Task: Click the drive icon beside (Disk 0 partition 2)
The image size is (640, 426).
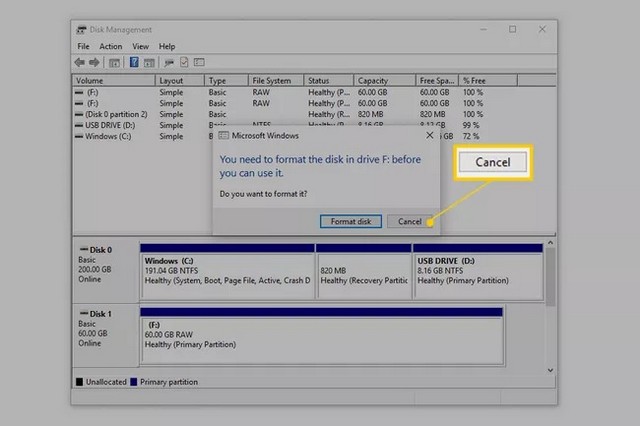Action: (79, 114)
